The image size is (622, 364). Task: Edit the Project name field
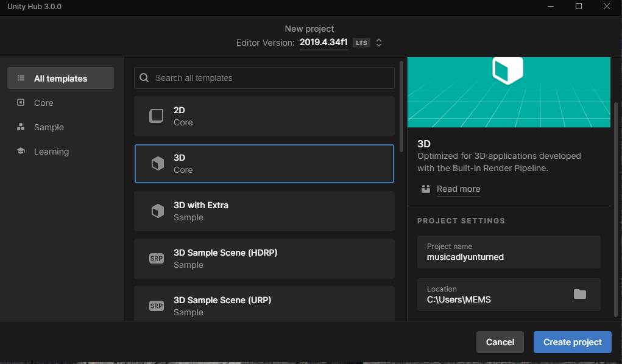point(509,257)
